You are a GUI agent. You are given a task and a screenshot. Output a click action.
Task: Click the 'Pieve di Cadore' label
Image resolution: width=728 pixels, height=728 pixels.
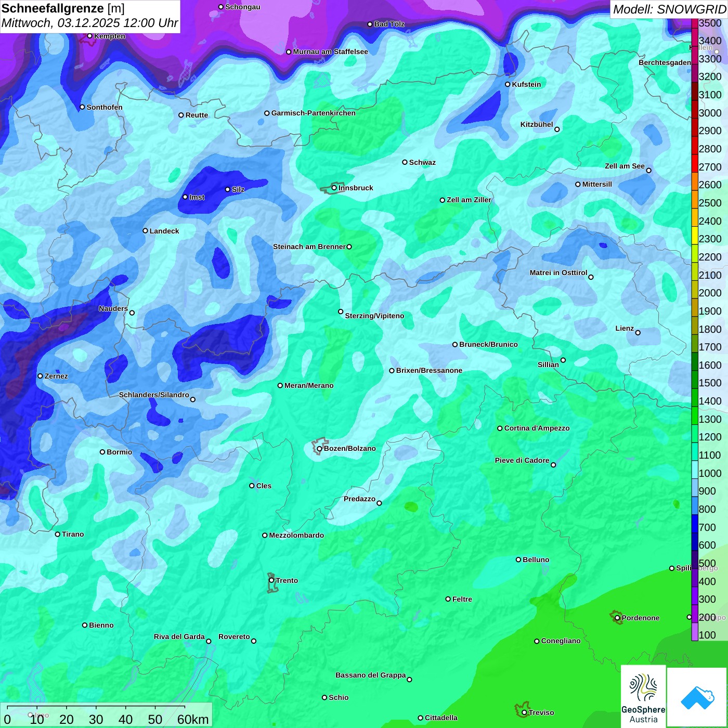pyautogui.click(x=522, y=460)
